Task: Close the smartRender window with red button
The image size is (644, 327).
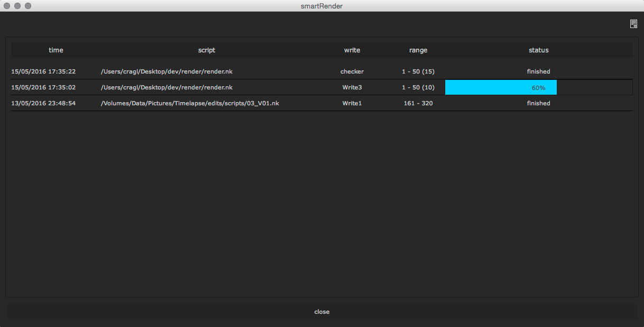Action: pos(7,6)
